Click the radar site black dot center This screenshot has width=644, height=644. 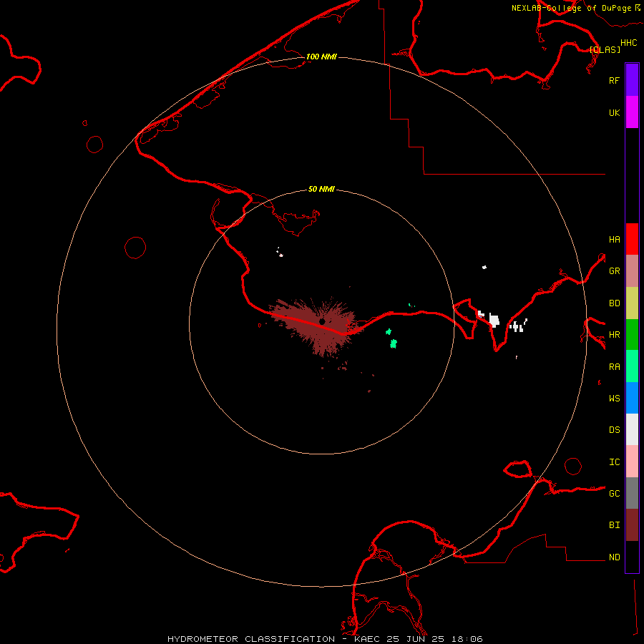[323, 321]
